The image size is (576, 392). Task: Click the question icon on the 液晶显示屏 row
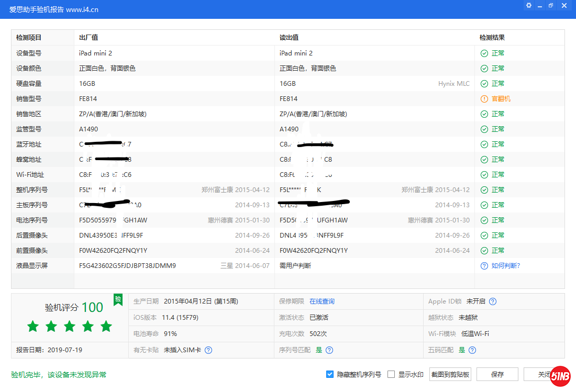click(484, 265)
